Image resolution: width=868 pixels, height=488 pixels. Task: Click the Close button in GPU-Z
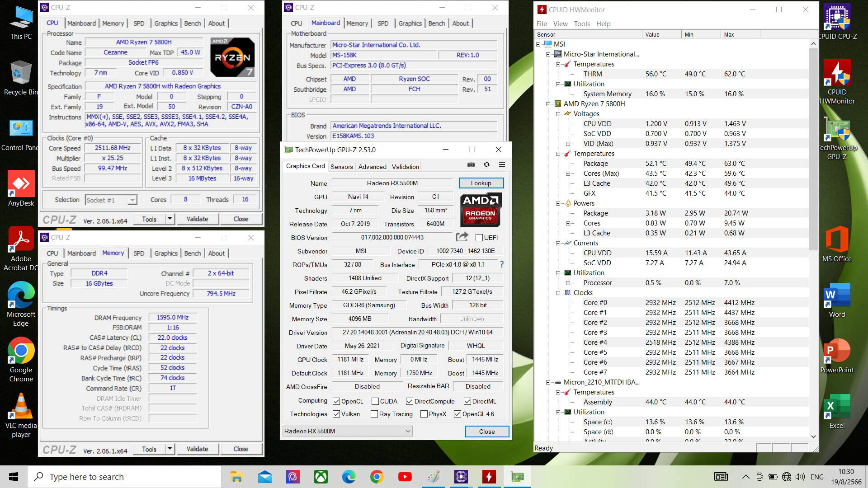click(x=487, y=432)
